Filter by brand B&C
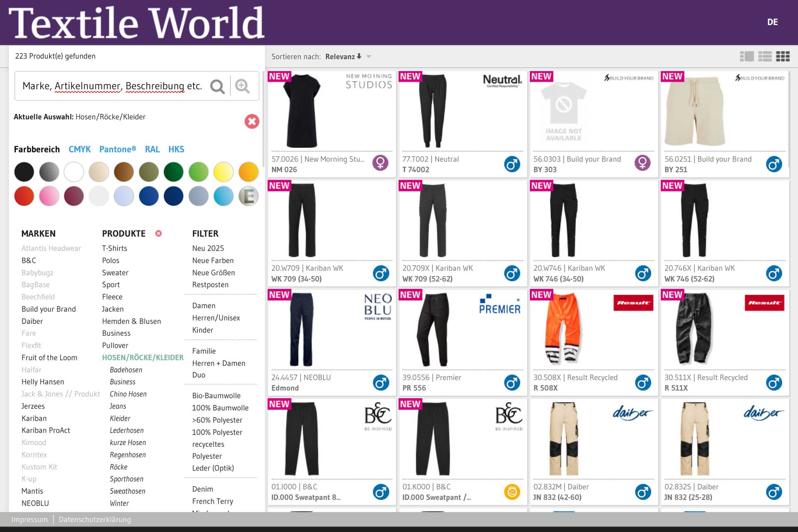 (x=29, y=261)
